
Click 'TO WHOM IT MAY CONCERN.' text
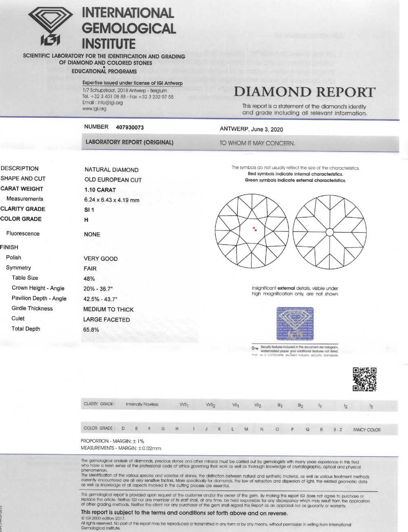257,143
